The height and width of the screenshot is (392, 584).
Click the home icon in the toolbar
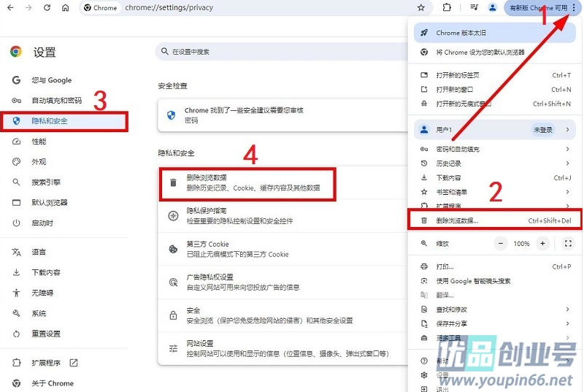coord(66,8)
